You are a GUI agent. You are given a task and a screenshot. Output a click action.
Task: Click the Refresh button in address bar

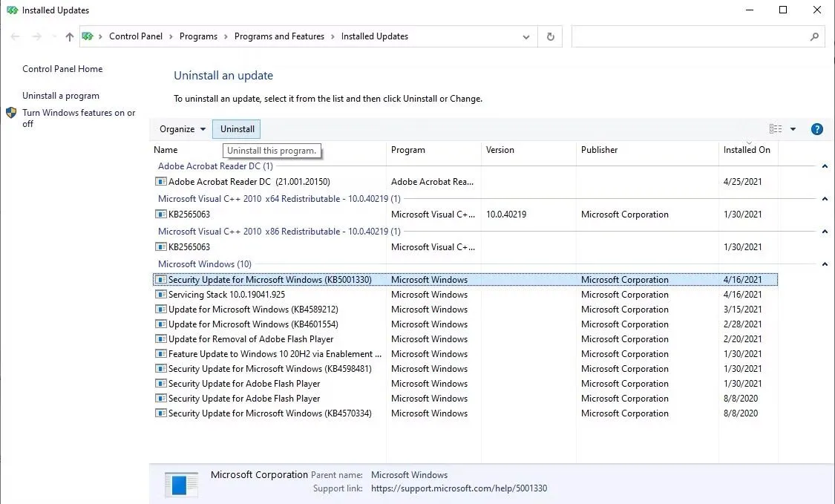[550, 36]
